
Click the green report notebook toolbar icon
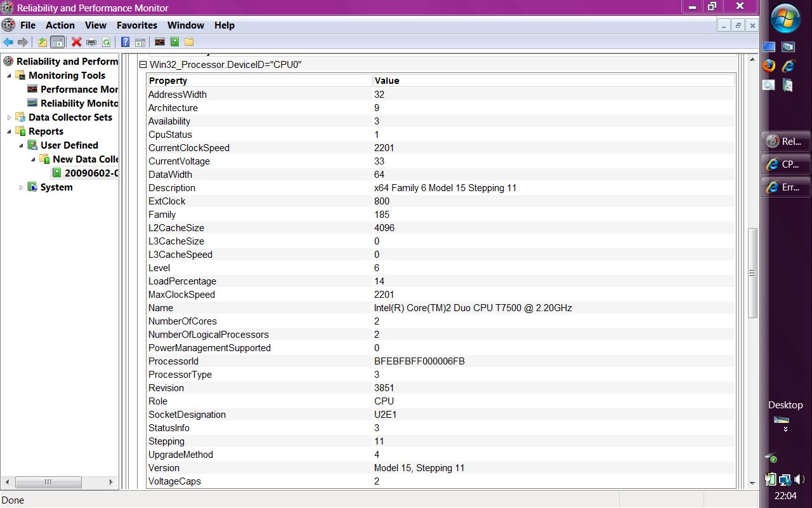pos(174,42)
